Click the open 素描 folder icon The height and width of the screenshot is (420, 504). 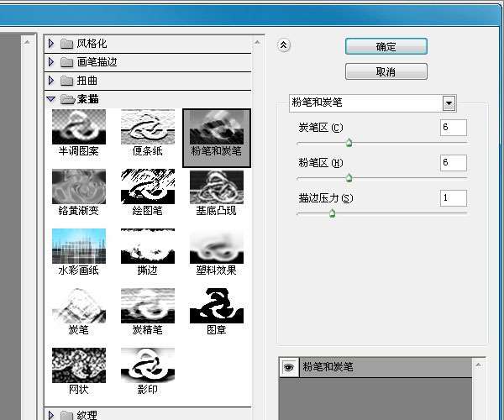pos(67,99)
